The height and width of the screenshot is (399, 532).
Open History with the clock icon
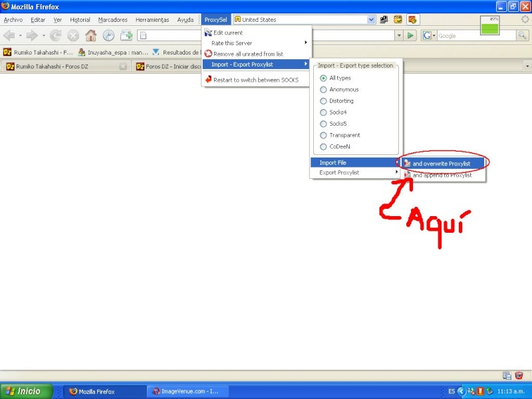(108, 35)
